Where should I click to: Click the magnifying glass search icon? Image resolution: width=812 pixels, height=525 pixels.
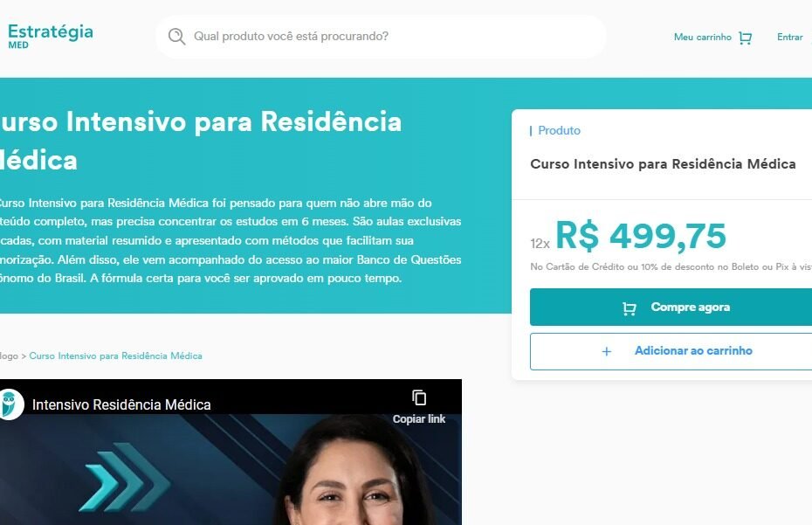coord(176,37)
